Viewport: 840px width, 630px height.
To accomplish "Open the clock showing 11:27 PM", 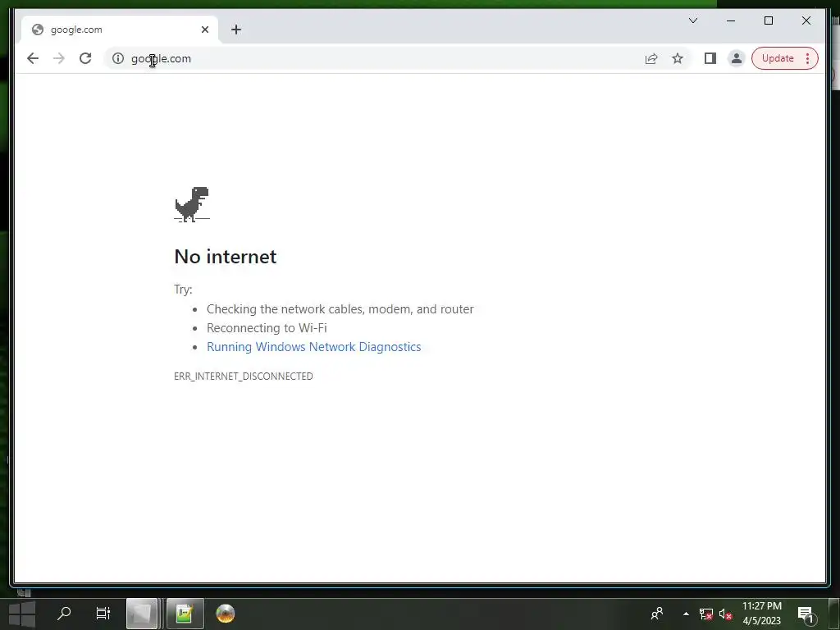I will 762,614.
